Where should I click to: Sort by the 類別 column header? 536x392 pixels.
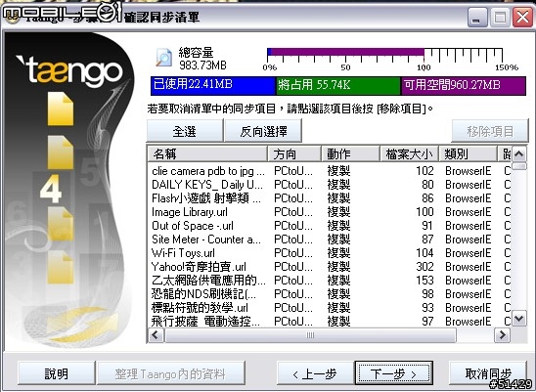468,153
